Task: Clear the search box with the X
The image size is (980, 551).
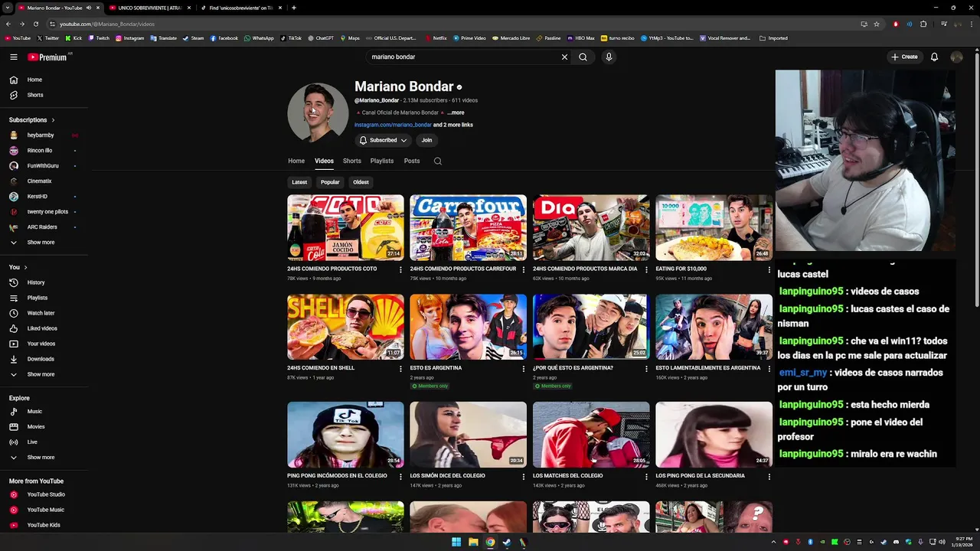Action: pyautogui.click(x=564, y=57)
